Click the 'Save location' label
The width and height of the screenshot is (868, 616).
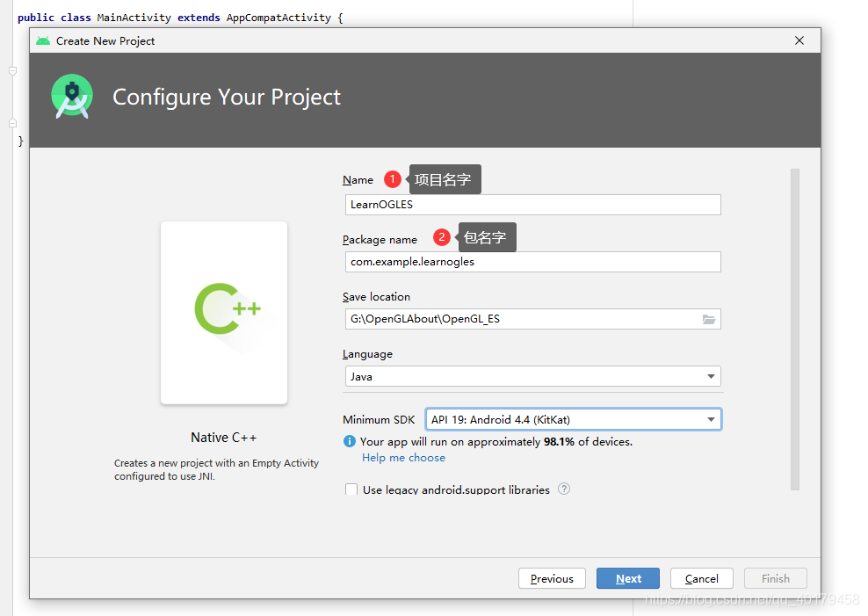376,297
